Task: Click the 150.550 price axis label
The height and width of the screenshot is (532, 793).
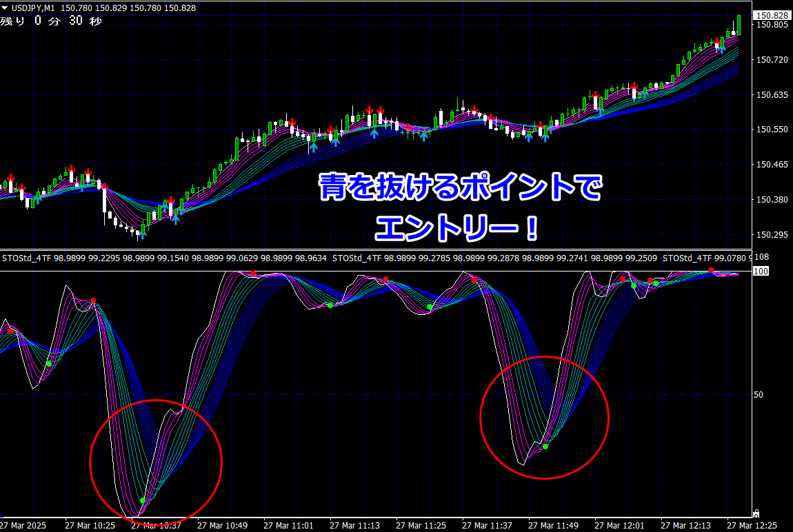Action: [x=772, y=130]
